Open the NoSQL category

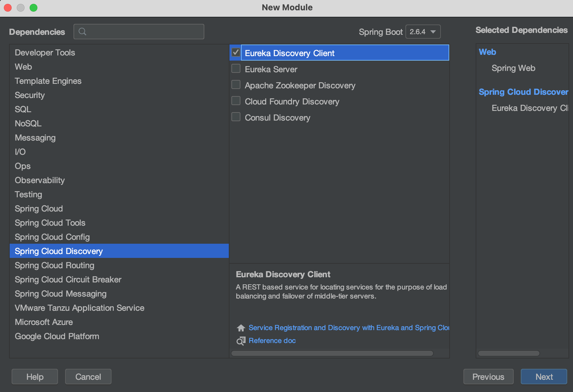pos(119,123)
